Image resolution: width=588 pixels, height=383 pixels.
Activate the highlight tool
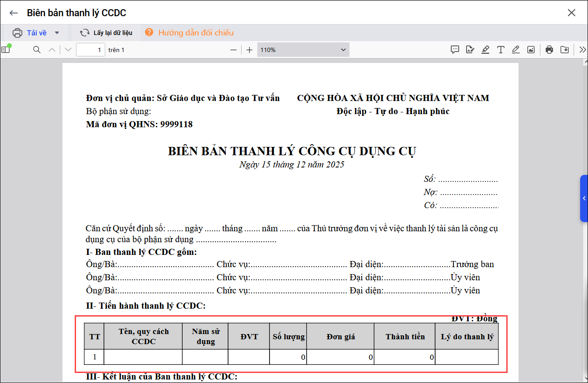[x=485, y=50]
